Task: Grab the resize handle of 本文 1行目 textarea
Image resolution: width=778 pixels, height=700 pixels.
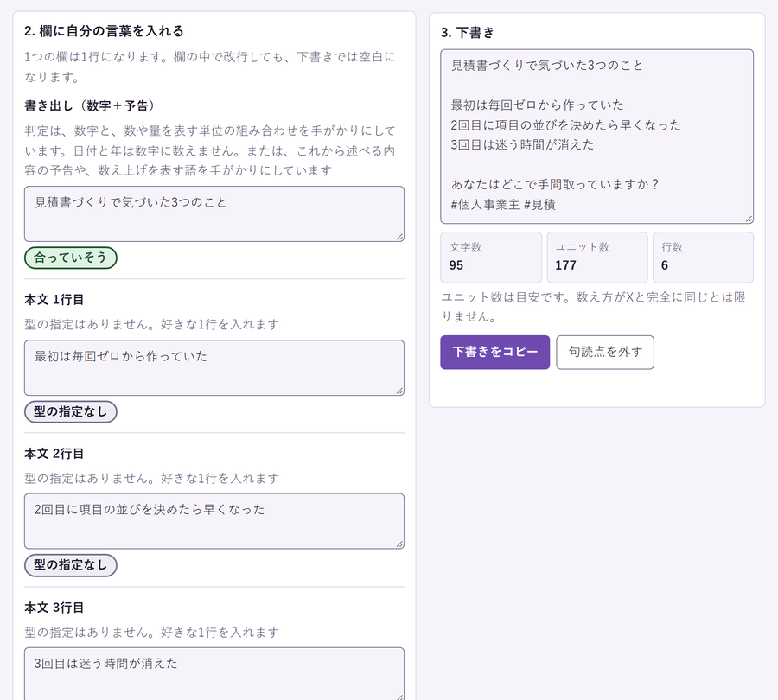Action: (x=399, y=391)
